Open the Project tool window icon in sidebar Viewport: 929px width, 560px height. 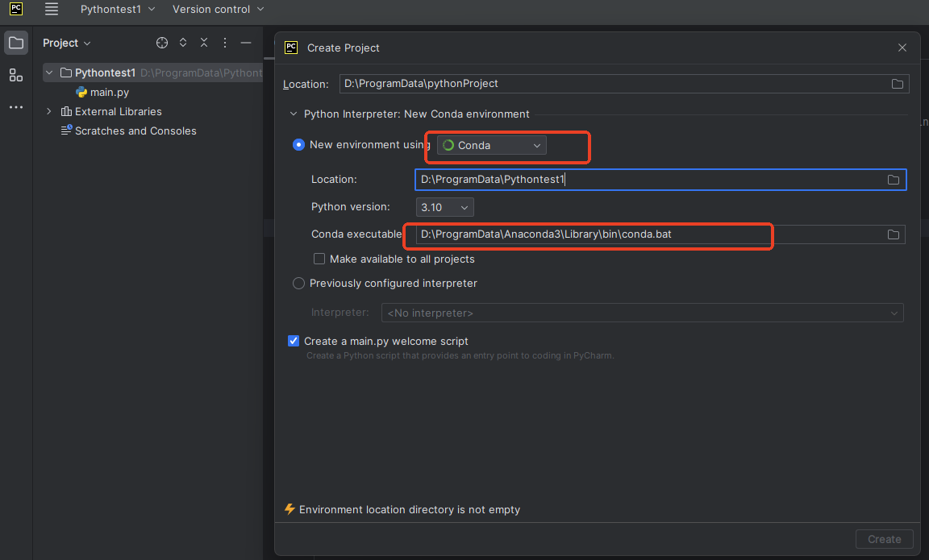[x=15, y=42]
